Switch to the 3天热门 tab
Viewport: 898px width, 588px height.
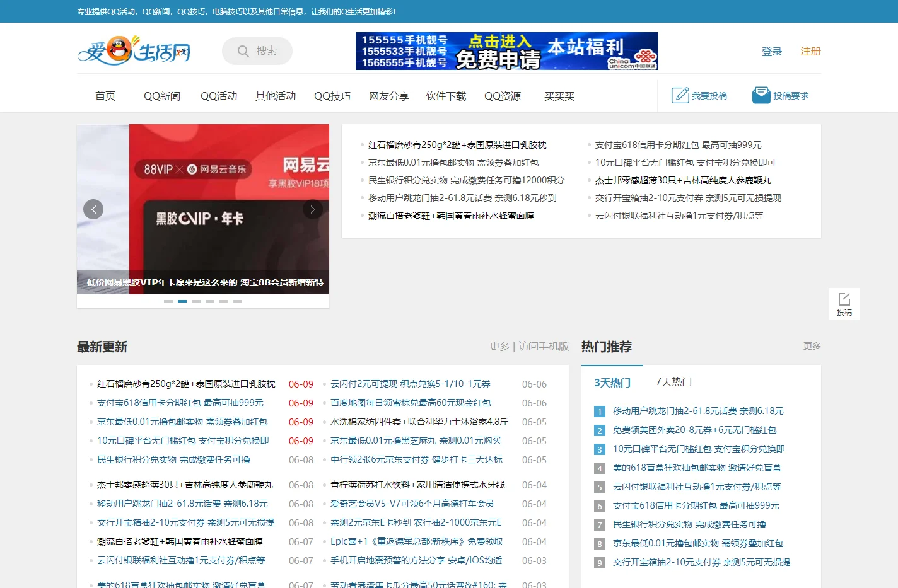[x=612, y=383]
